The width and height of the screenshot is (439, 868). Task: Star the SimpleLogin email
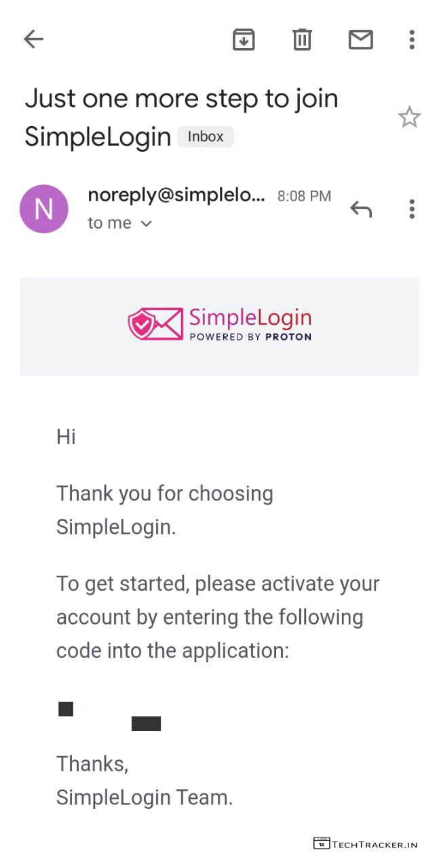coord(409,118)
